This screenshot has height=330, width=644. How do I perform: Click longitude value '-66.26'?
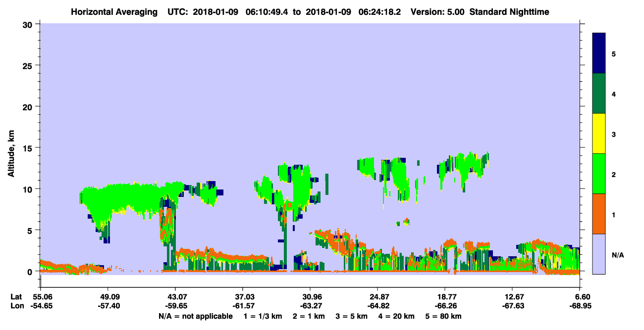445,306
